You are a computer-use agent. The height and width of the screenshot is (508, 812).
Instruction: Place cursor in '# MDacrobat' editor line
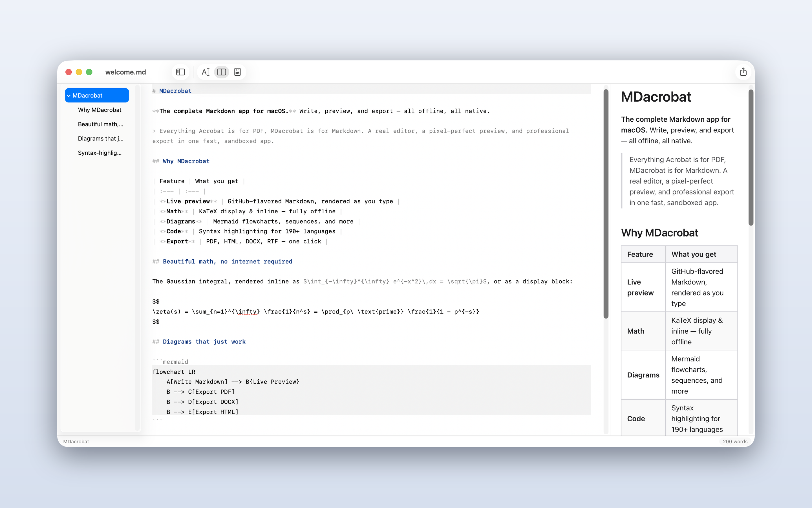172,91
